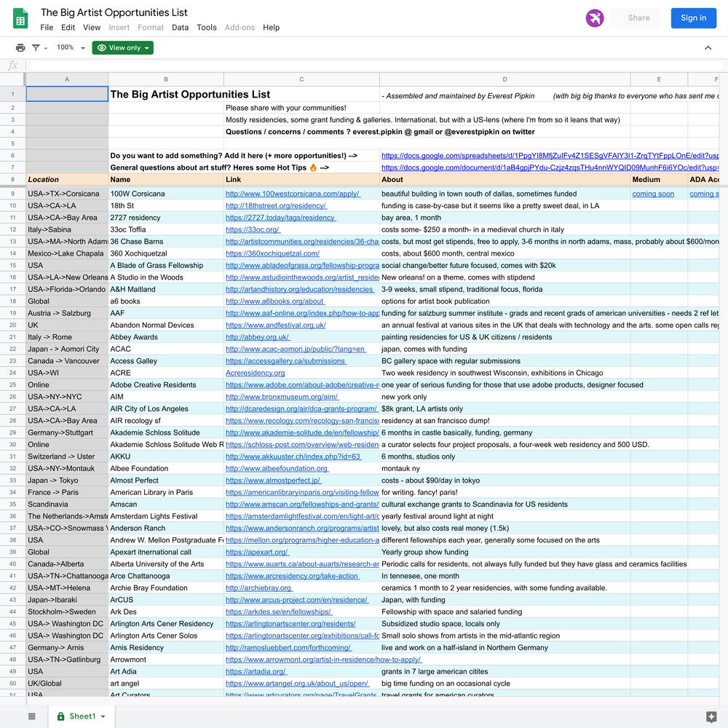This screenshot has height=728, width=728.
Task: Click the print icon in toolbar
Action: coord(20,48)
